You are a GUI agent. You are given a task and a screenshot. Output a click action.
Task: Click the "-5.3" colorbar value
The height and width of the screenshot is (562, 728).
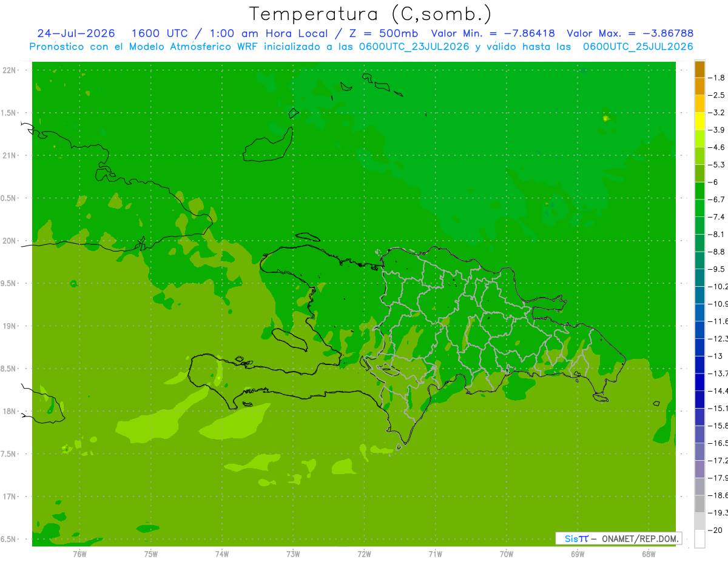tap(716, 164)
